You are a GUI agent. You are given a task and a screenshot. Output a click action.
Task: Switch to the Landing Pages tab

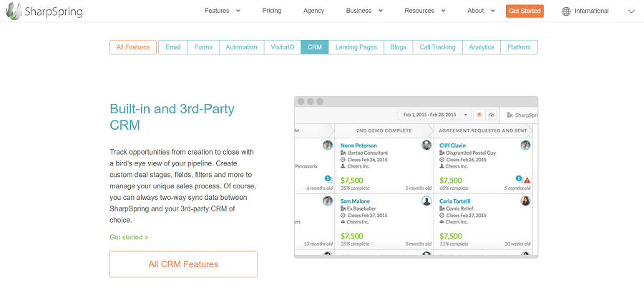[356, 47]
